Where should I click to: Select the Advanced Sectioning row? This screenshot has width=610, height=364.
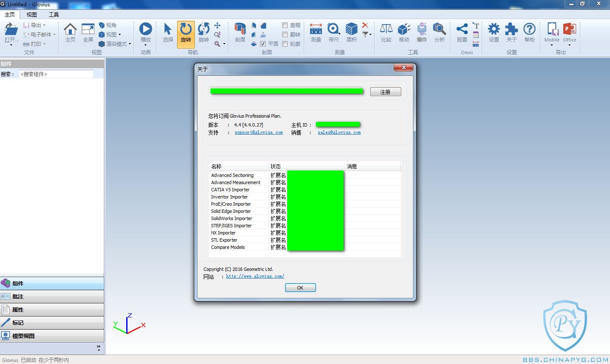point(305,175)
